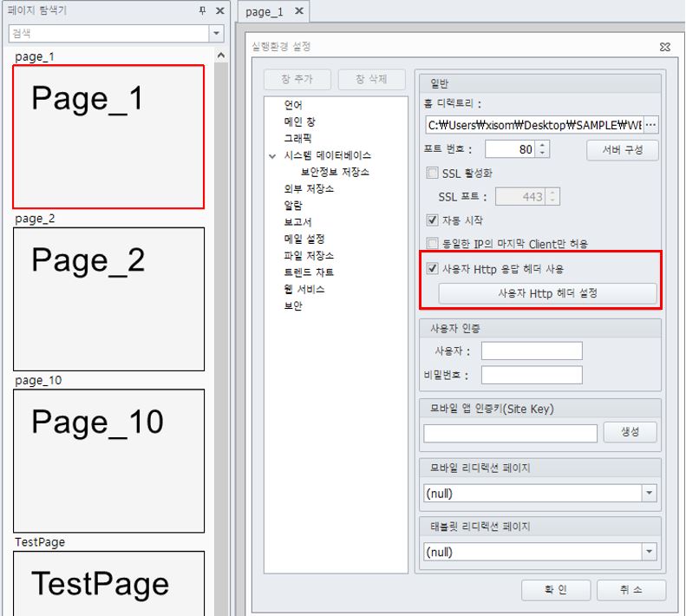Click the 검색 search field

point(108,33)
